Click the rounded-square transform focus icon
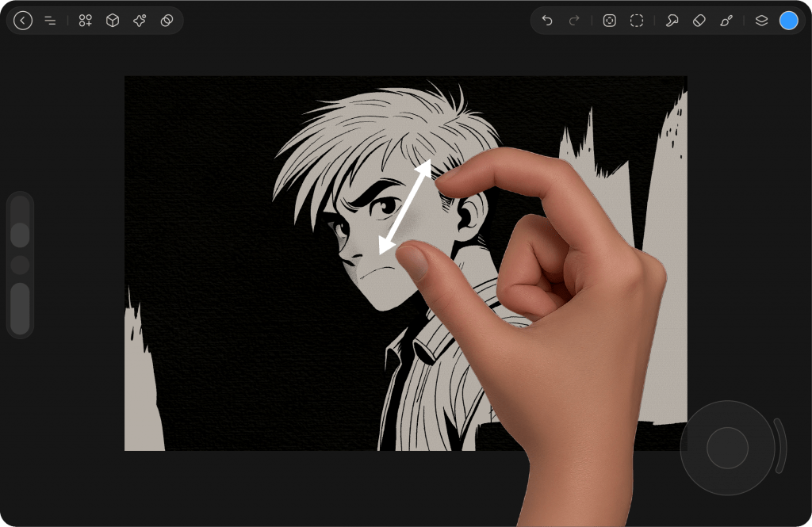The image size is (812, 527). click(x=609, y=21)
